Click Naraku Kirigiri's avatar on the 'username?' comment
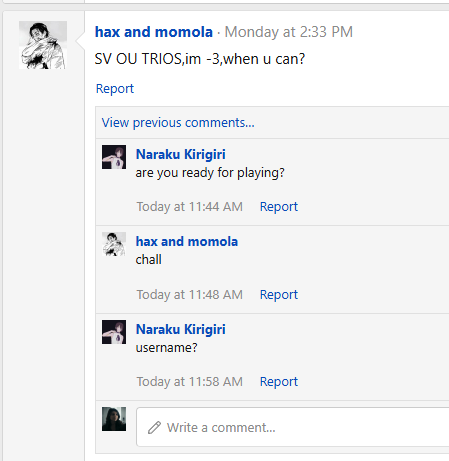 [114, 332]
